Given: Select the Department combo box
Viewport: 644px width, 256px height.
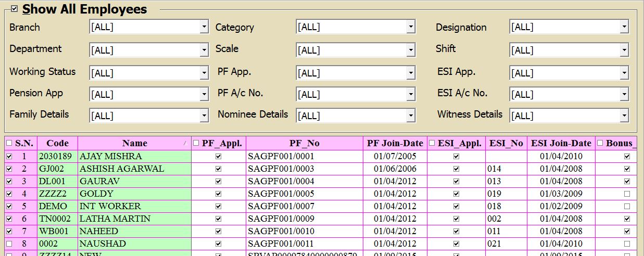Looking at the screenshot, I should tap(149, 50).
